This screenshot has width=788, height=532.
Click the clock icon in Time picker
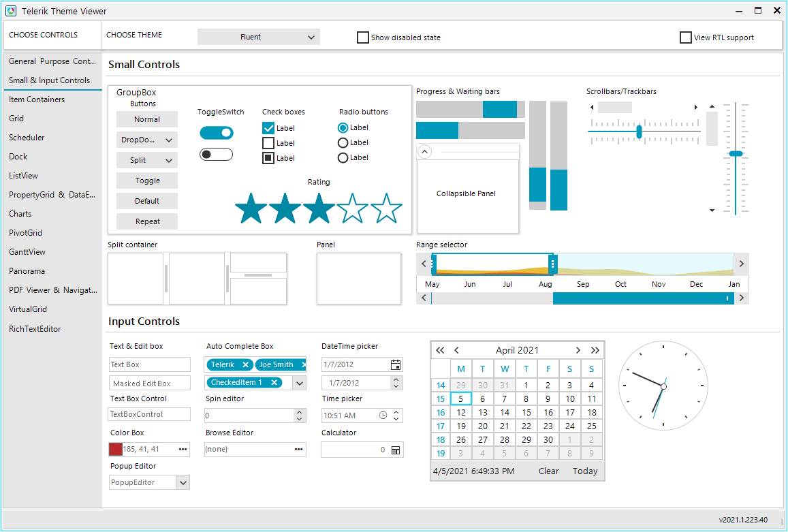383,416
